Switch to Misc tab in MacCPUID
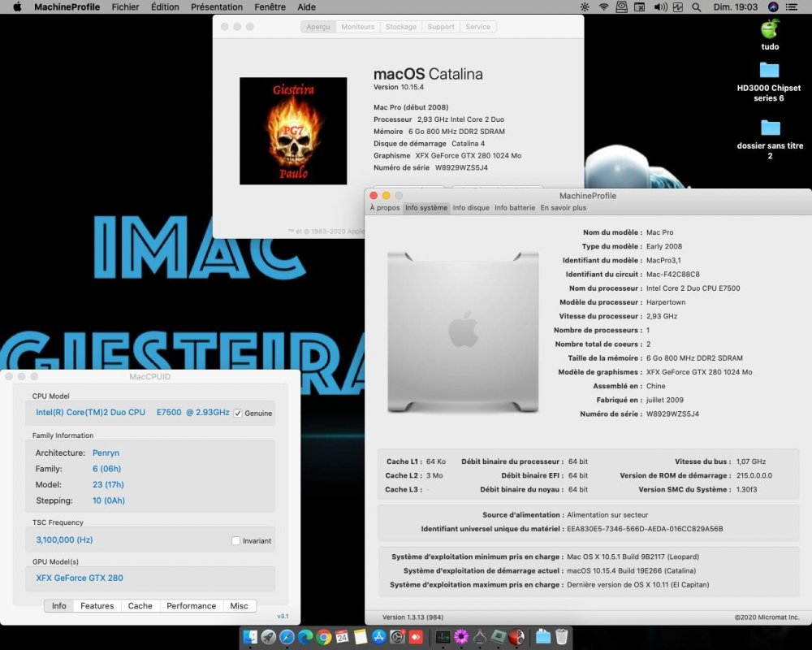Image resolution: width=812 pixels, height=650 pixels. (x=240, y=605)
